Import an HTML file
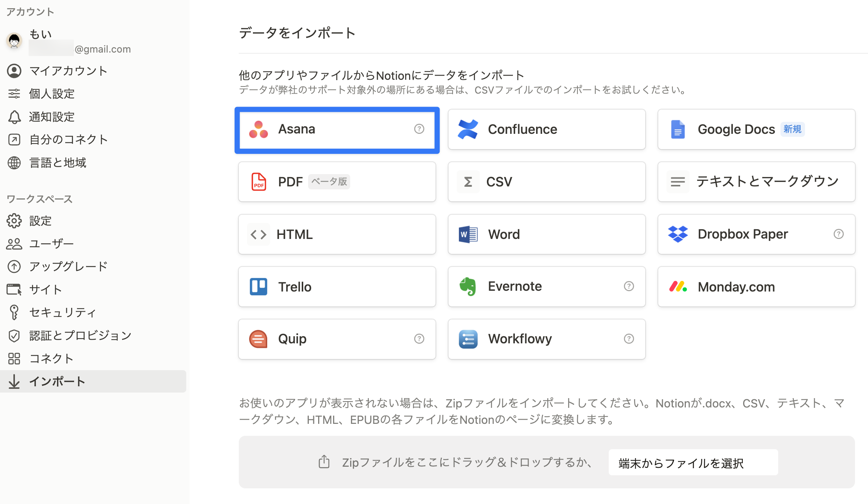This screenshot has width=868, height=504. 337,234
